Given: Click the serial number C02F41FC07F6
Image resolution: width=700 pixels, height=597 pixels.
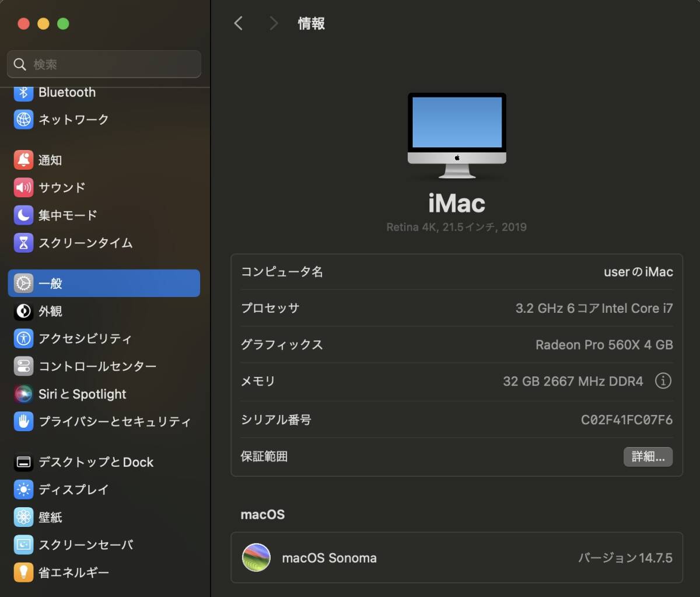Looking at the screenshot, I should pos(626,420).
